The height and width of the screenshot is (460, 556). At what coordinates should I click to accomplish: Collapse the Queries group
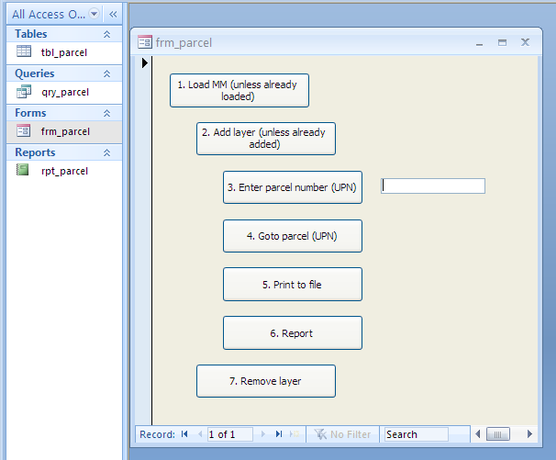click(107, 74)
